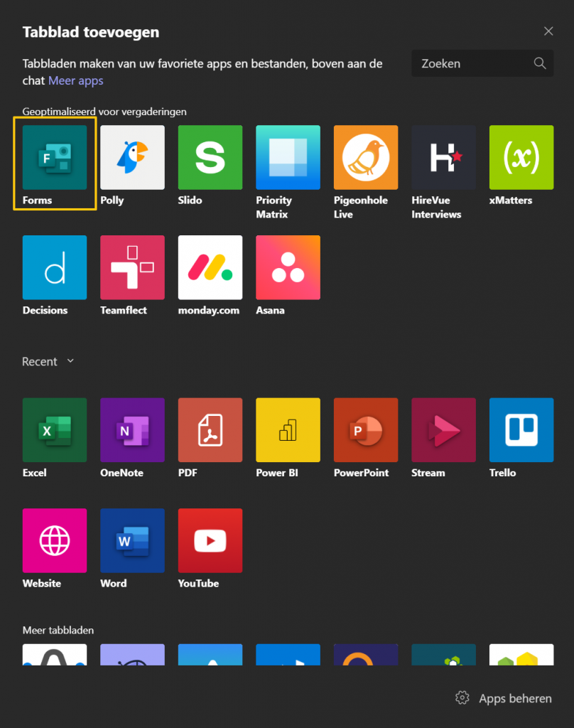Screen dimensions: 574x728
Task: Select the Polly app icon
Action: tap(132, 157)
